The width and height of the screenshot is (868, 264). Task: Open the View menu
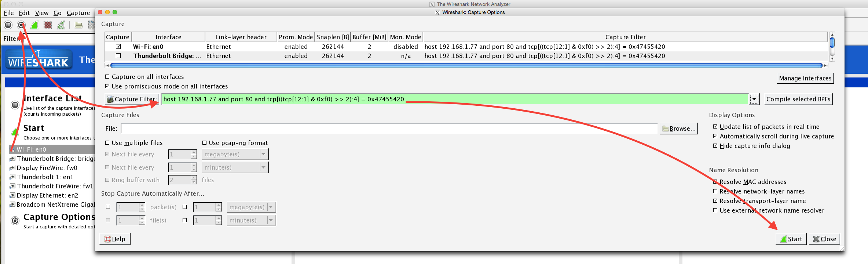pyautogui.click(x=42, y=13)
